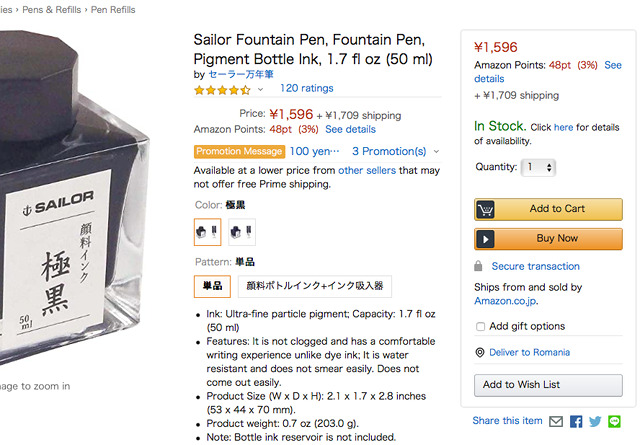Open the other sellers link
640x445 pixels.
(x=365, y=171)
